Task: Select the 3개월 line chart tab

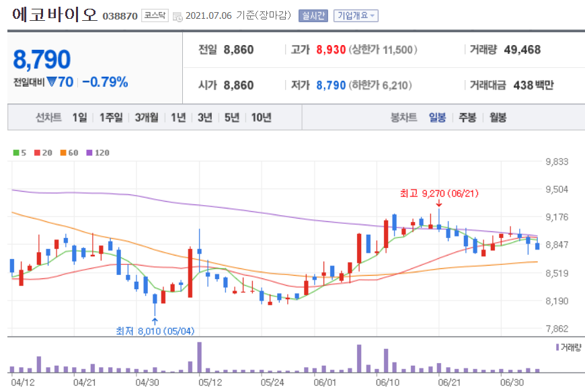Action: tap(147, 118)
